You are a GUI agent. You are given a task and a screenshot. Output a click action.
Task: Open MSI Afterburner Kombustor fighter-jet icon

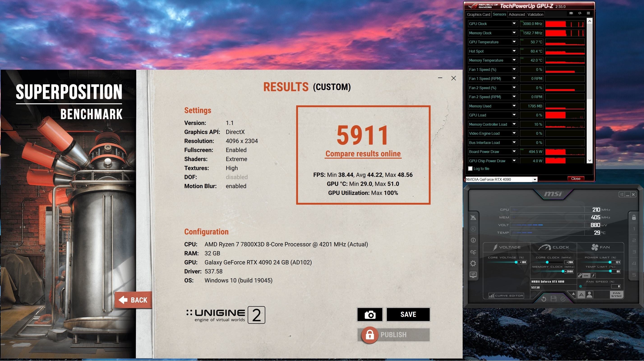click(473, 217)
